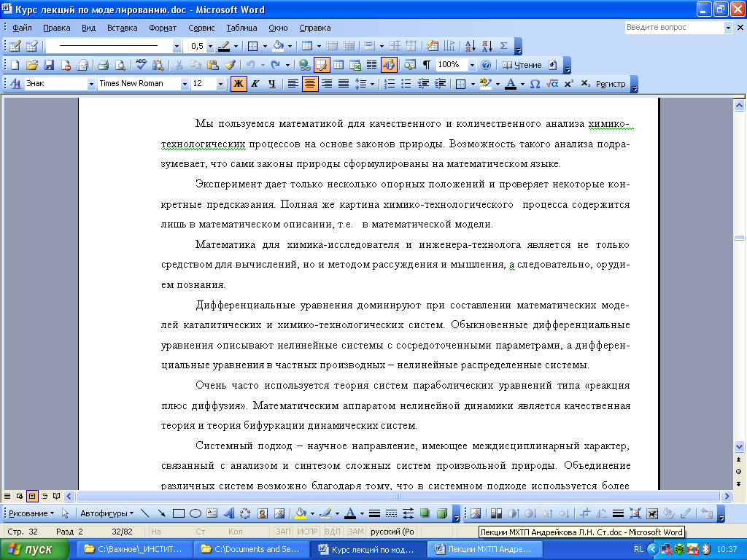Open equation editor square root icon
The height and width of the screenshot is (560, 747).
pyautogui.click(x=551, y=84)
